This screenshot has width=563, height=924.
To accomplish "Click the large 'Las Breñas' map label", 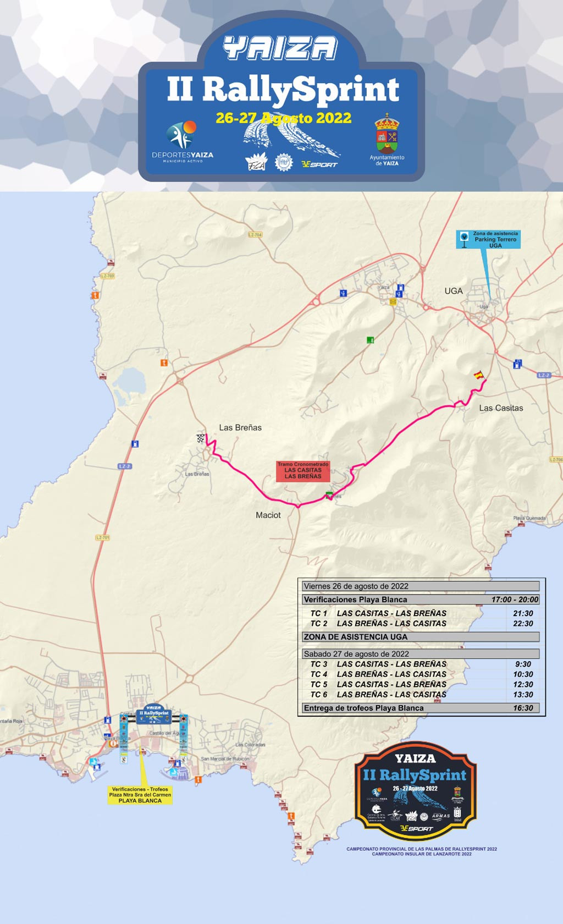I will click(x=240, y=427).
